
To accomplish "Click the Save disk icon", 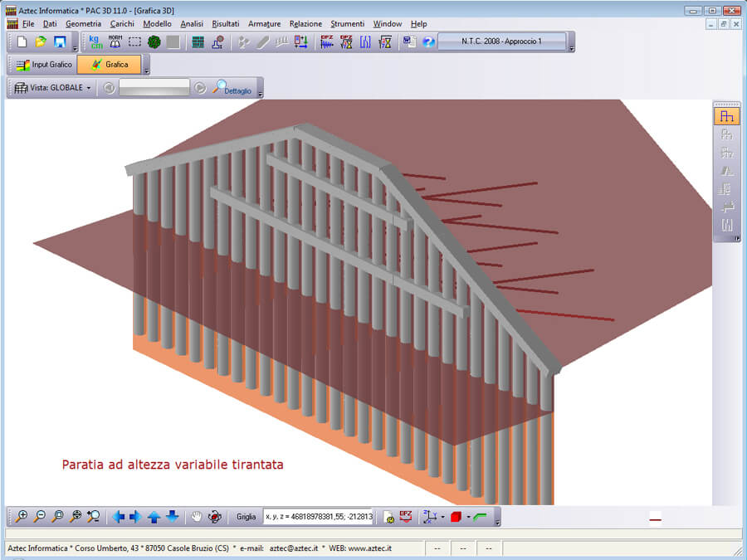I will tap(60, 42).
